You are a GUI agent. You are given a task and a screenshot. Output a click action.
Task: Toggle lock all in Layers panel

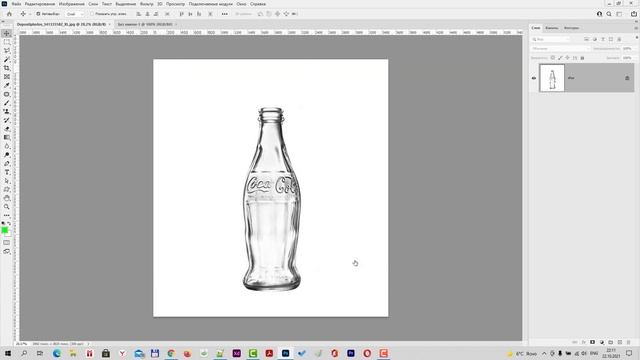pyautogui.click(x=582, y=58)
